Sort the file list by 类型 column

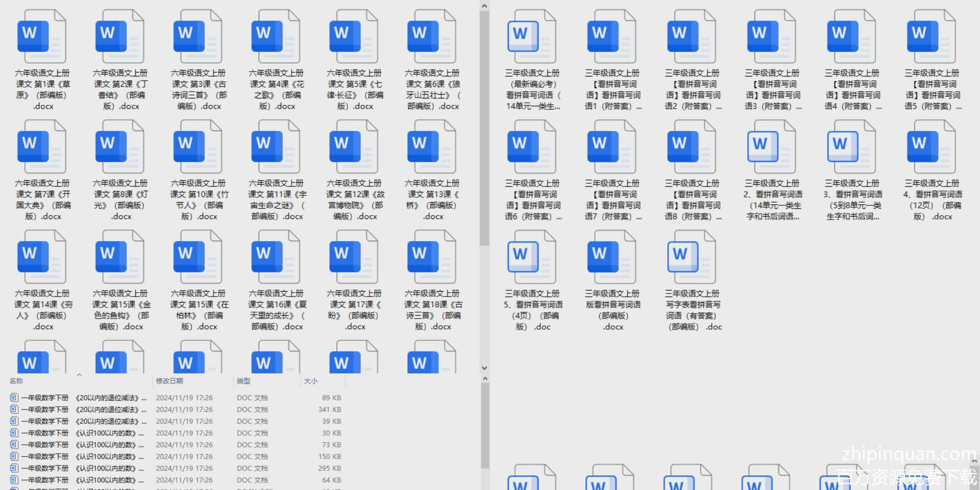tap(244, 381)
